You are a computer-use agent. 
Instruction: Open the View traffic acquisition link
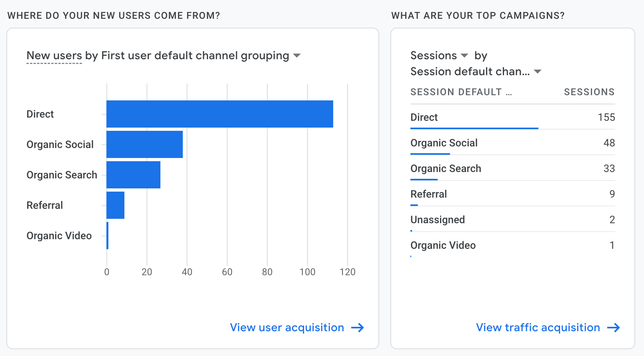pos(538,328)
